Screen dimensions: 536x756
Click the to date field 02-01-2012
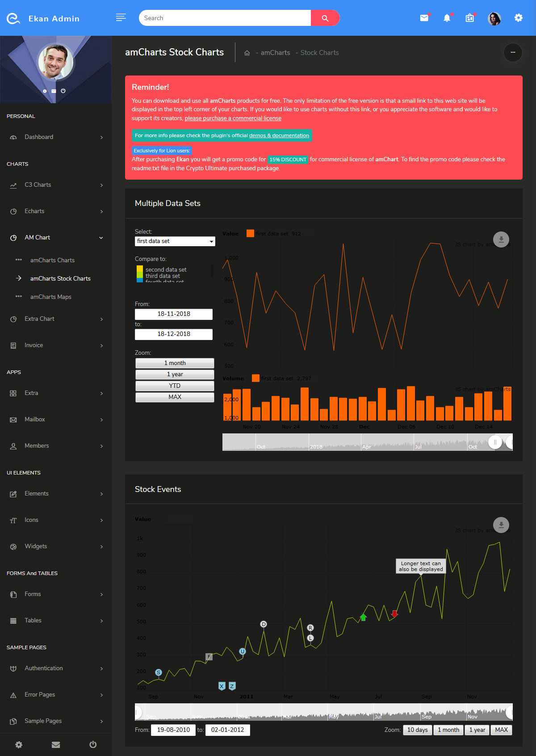227,730
